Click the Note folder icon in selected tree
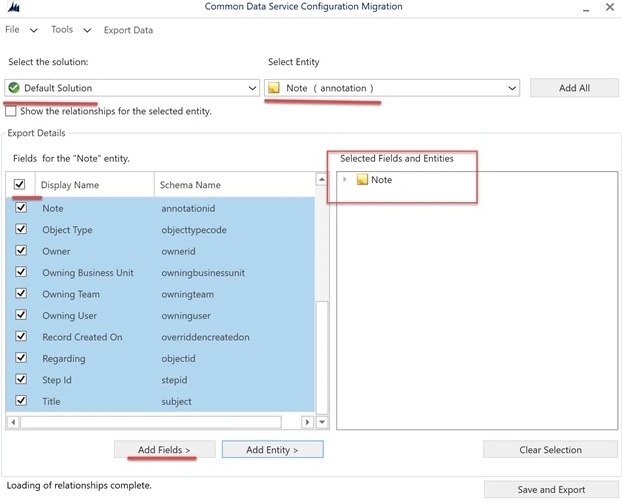The width and height of the screenshot is (622, 503). 362,180
